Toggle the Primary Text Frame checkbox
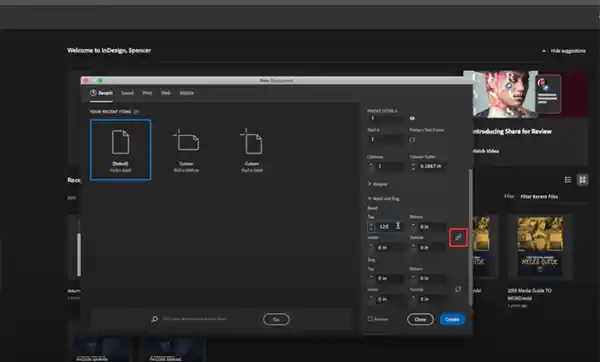Viewport: 600px width, 362px height. click(x=412, y=140)
